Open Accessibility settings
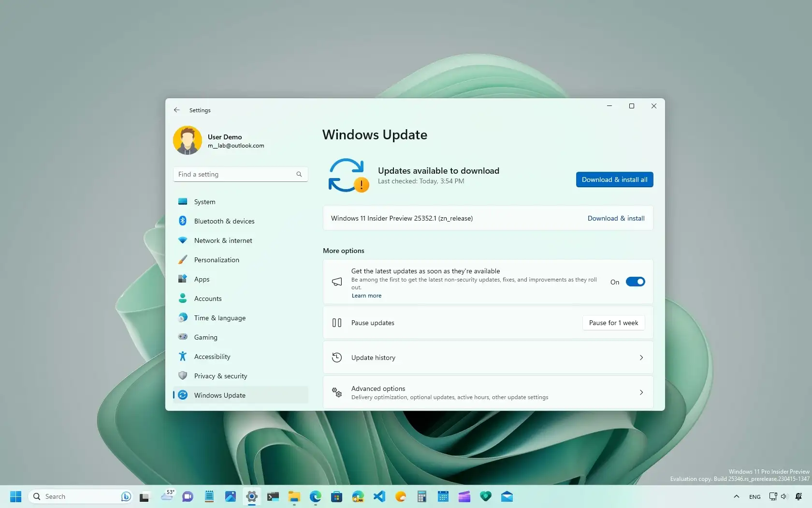 [x=240, y=357]
